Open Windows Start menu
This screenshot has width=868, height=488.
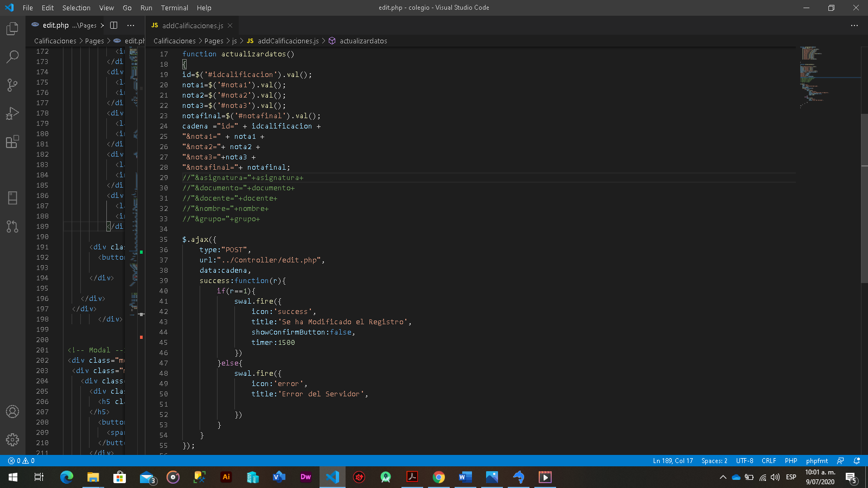click(13, 477)
